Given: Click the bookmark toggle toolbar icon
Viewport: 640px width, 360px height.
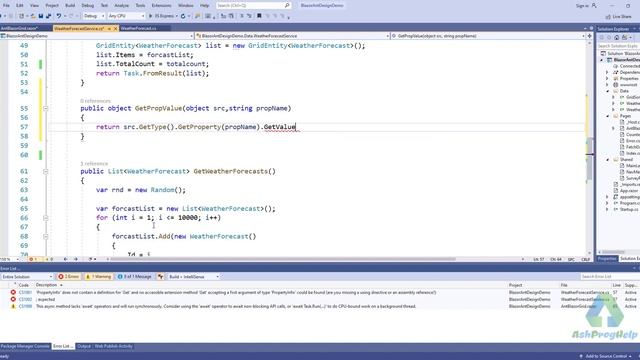Looking at the screenshot, I should 259,16.
